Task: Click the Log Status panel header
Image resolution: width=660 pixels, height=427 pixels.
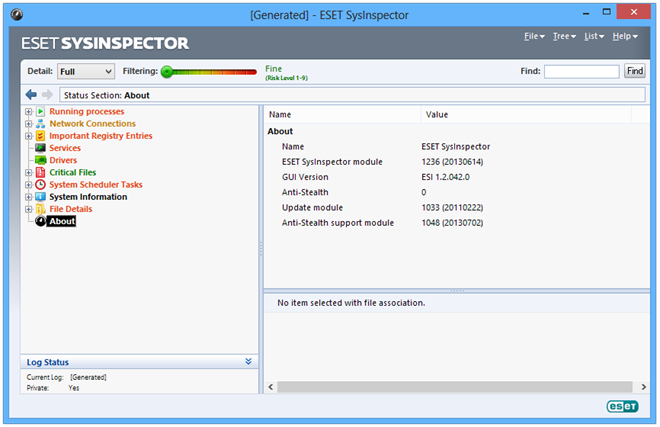Action: (x=139, y=362)
